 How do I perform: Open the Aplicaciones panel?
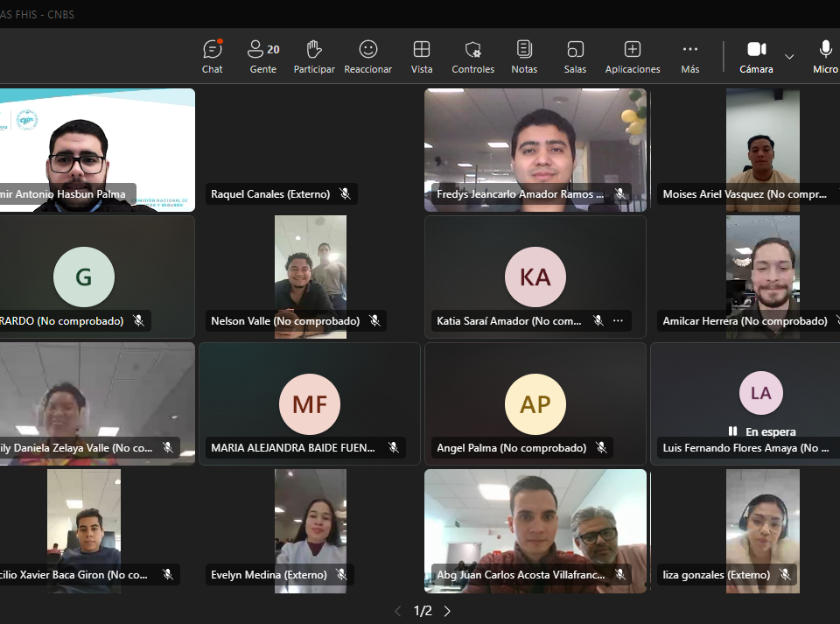(633, 56)
